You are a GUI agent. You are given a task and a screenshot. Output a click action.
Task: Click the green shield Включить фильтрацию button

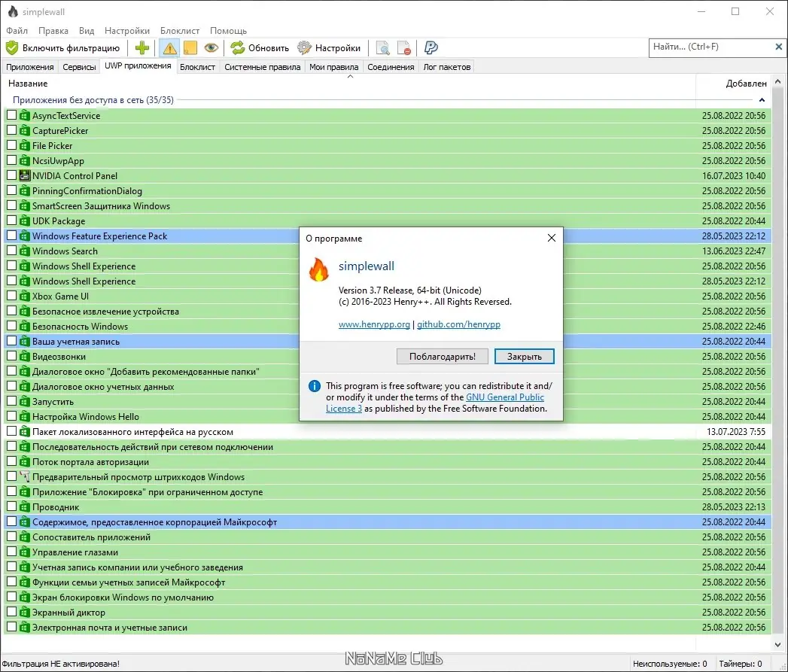click(63, 47)
